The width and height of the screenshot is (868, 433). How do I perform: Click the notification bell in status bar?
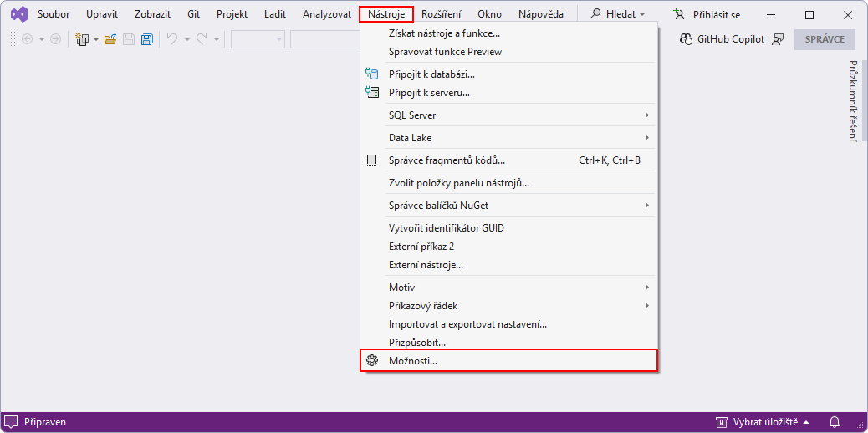click(834, 422)
